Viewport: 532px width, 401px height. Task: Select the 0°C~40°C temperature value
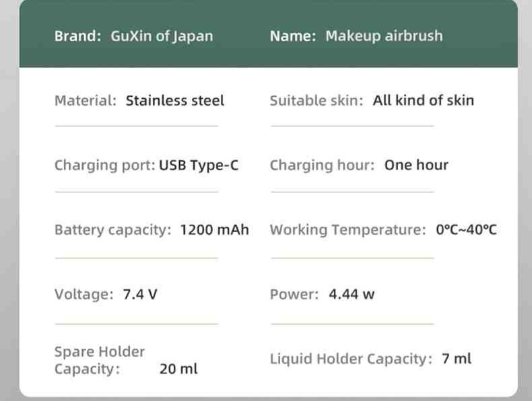(466, 230)
